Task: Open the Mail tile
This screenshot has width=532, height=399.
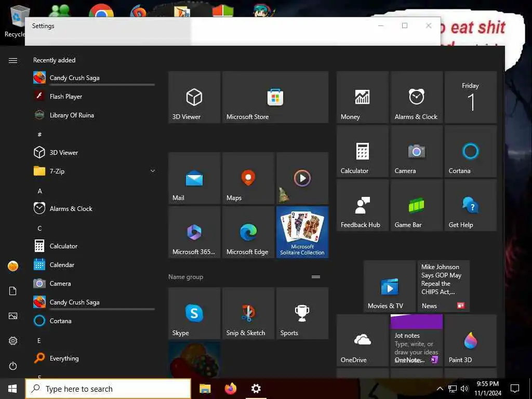Action: [194, 178]
